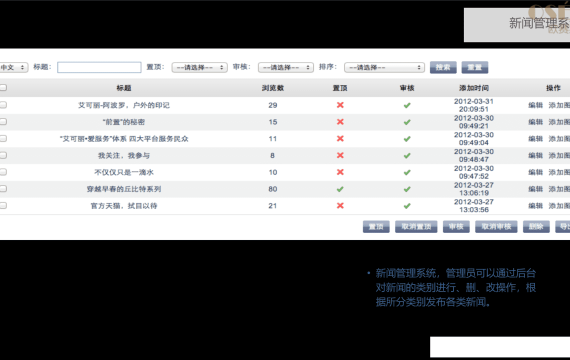Image resolution: width=570 pixels, height=360 pixels.
Task: Click the 搜索 search button
Action: (x=443, y=67)
